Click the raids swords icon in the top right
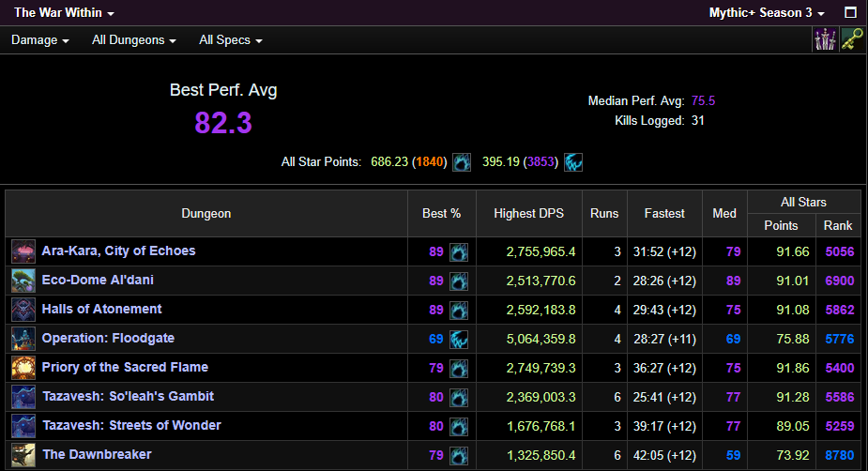 (x=825, y=39)
